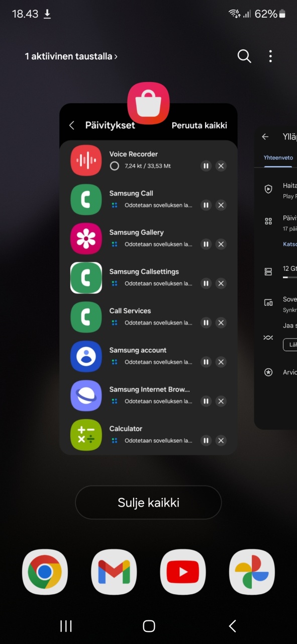Pause the Calculator update
This screenshot has width=297, height=644.
206,440
